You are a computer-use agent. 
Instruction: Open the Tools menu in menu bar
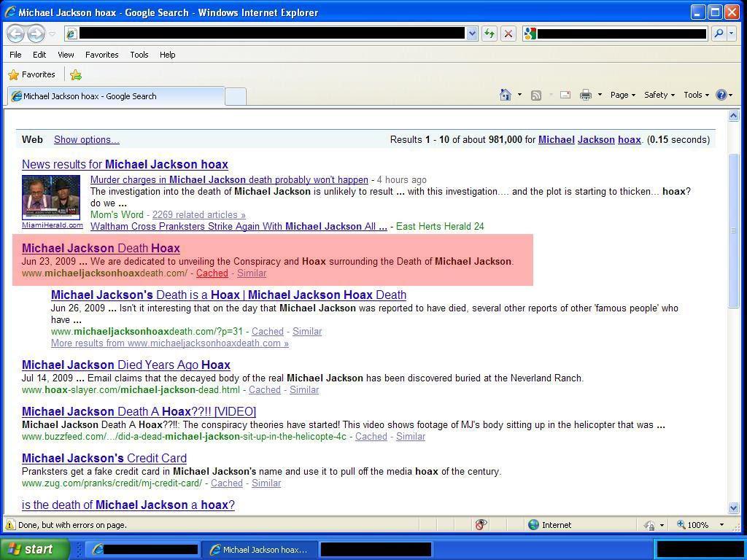click(x=139, y=55)
